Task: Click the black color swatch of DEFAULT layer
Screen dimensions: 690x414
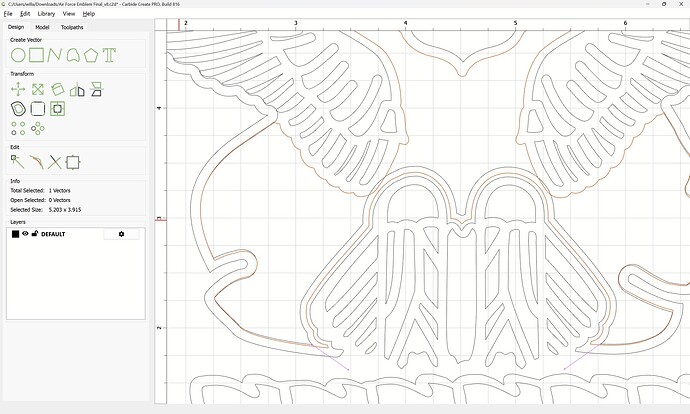Action: pyautogui.click(x=15, y=234)
